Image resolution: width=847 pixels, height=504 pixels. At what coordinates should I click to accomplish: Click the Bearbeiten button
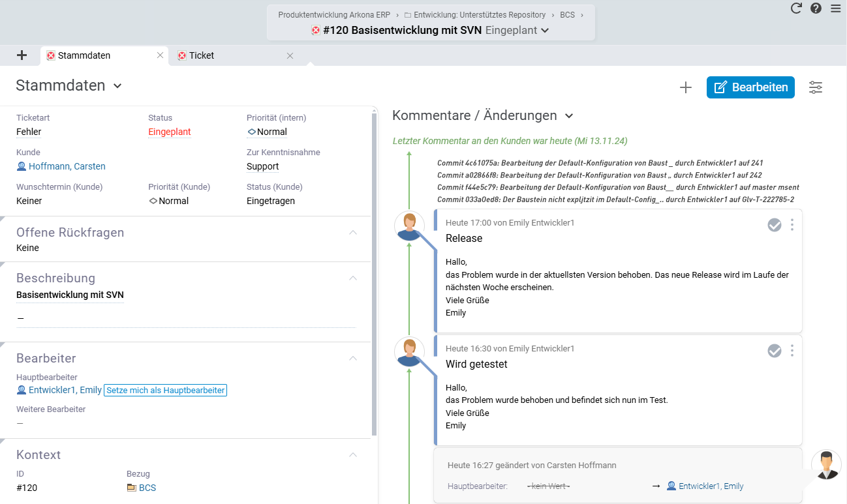coord(750,87)
